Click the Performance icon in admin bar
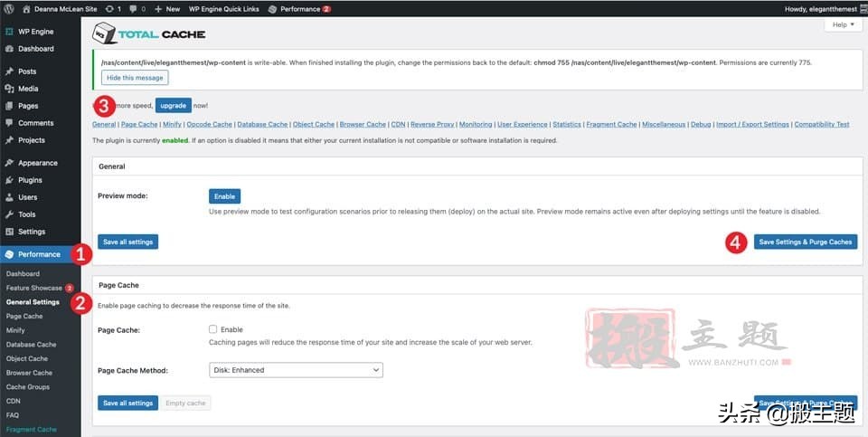 pyautogui.click(x=272, y=9)
